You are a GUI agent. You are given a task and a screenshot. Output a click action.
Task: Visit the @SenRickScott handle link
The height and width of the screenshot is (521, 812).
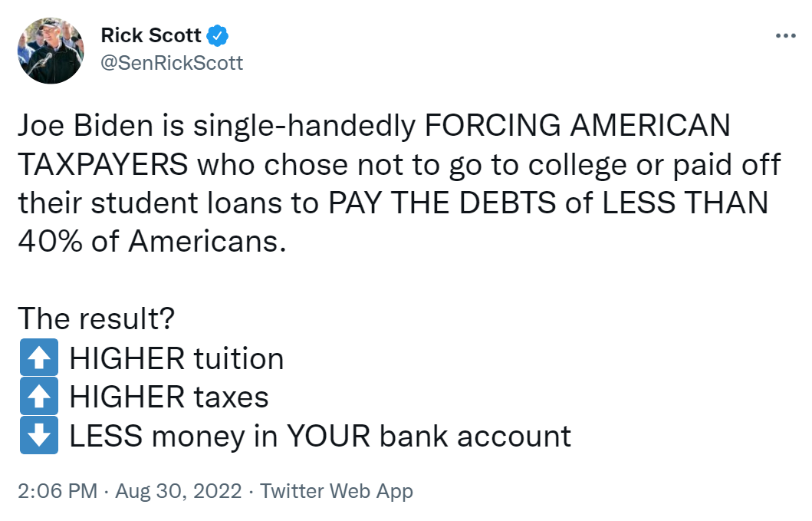click(172, 63)
